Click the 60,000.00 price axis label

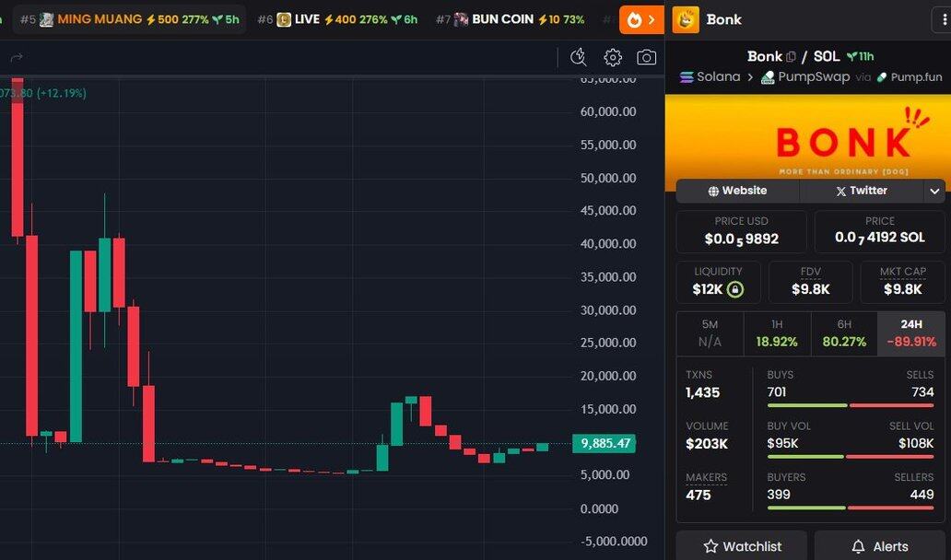click(608, 111)
